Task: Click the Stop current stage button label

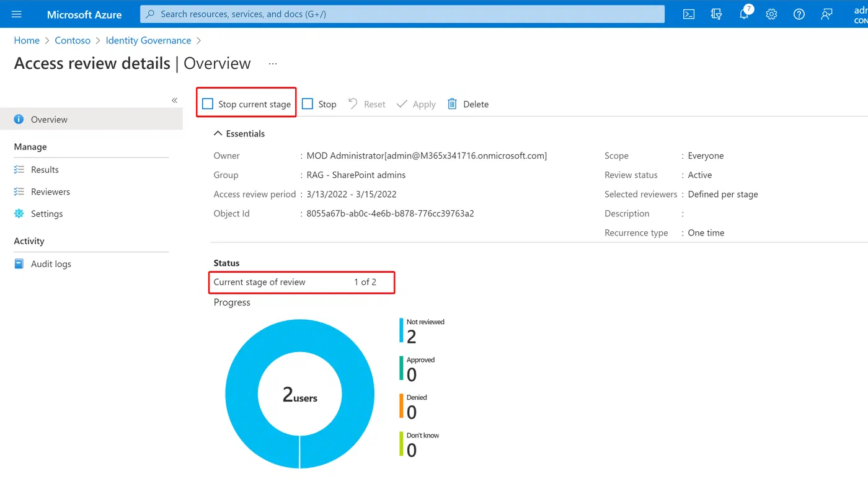Action: click(x=254, y=104)
